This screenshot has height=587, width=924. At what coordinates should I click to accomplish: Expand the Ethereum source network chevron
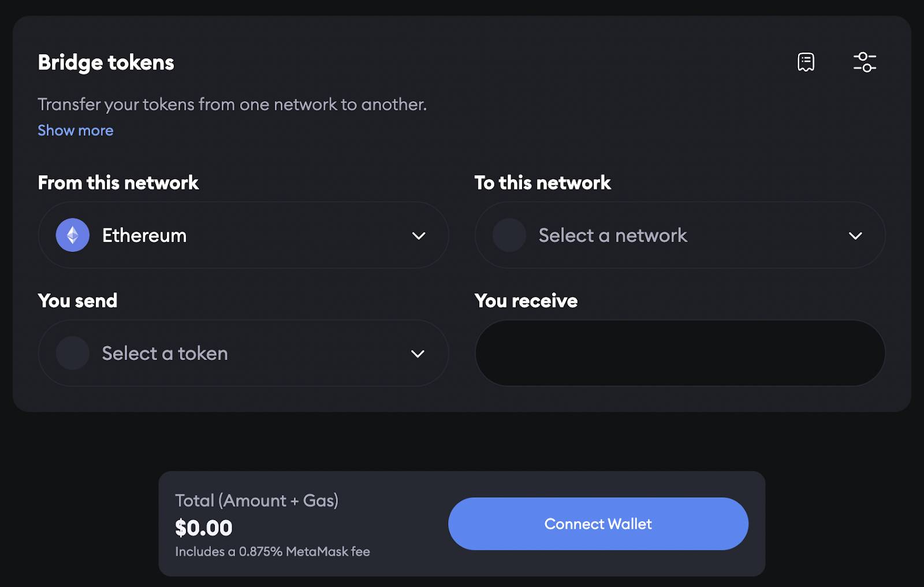tap(419, 236)
